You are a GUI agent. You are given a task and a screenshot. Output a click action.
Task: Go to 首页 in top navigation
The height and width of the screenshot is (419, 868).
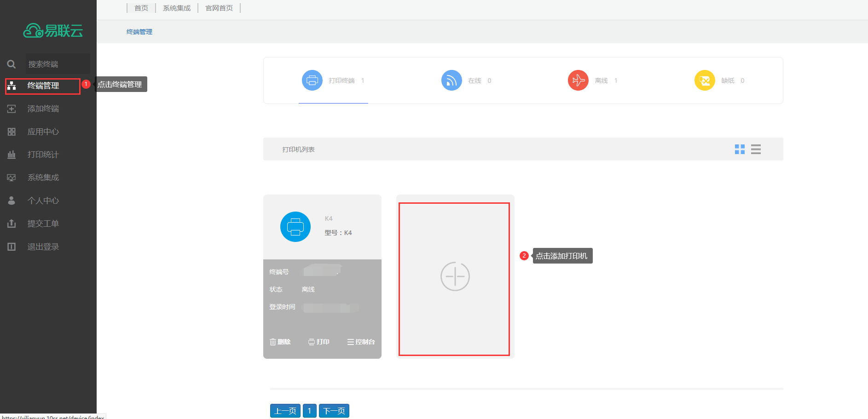coord(141,8)
